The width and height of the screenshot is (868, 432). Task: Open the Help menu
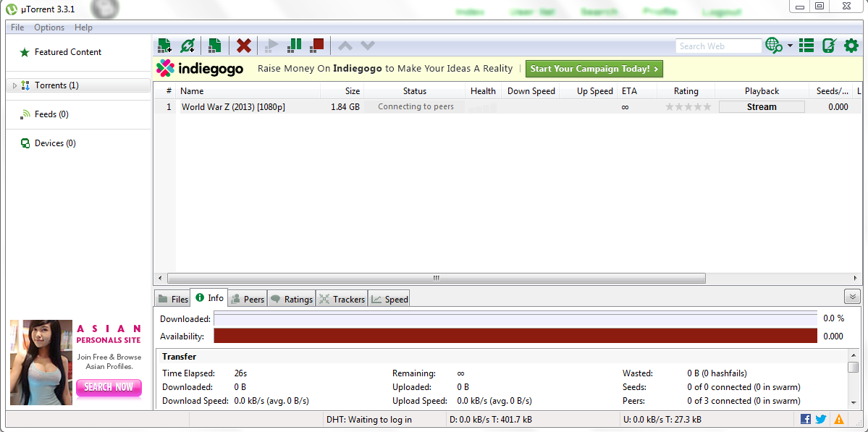[83, 27]
